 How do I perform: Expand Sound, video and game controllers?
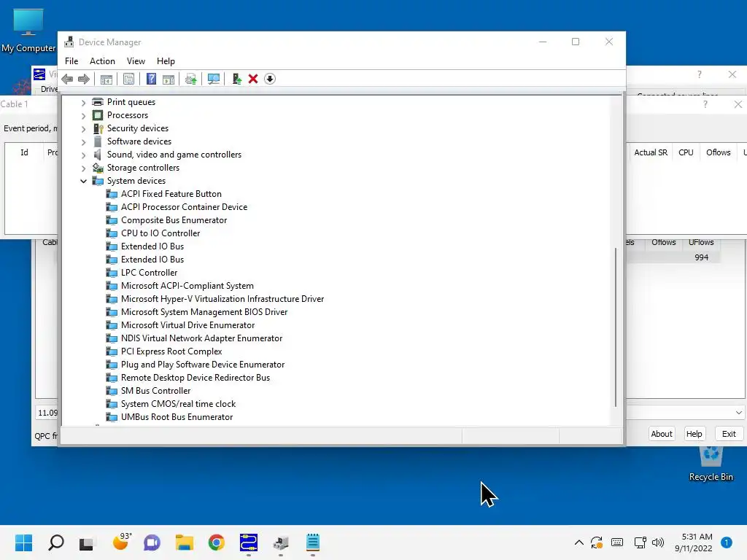pos(83,155)
